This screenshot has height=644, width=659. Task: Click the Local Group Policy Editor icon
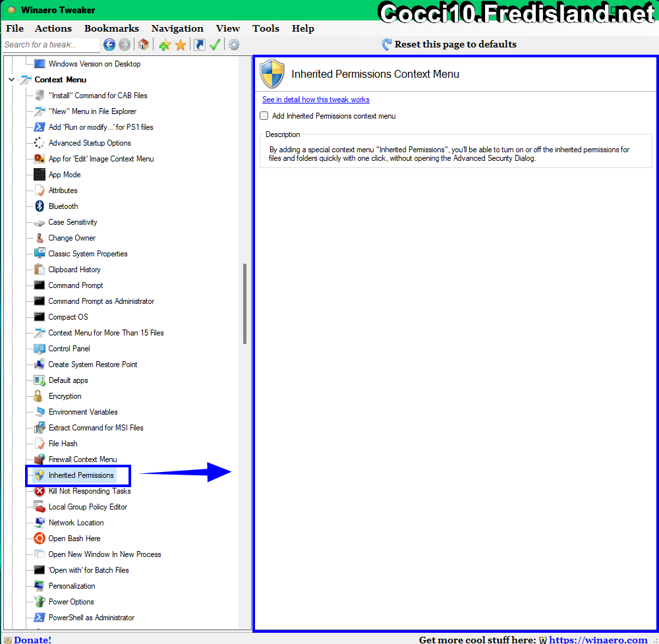point(40,507)
